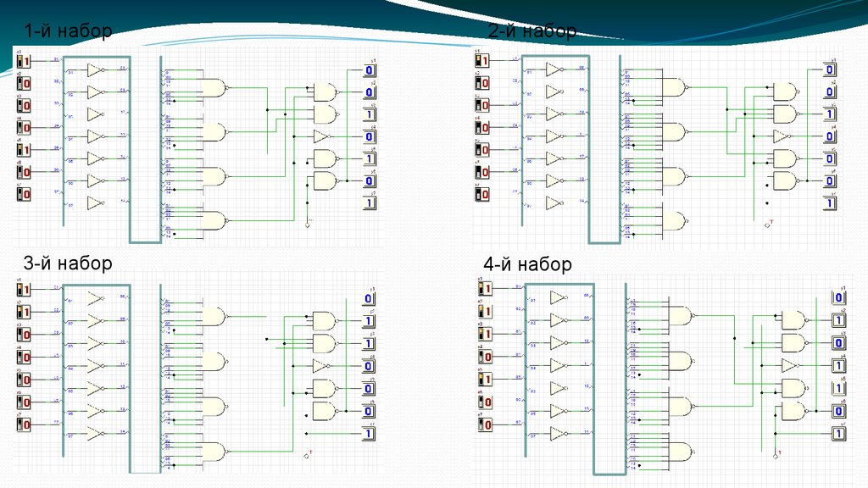This screenshot has width=868, height=488.
Task: Toggle input switch x1 in 2-й набор
Action: (482, 61)
